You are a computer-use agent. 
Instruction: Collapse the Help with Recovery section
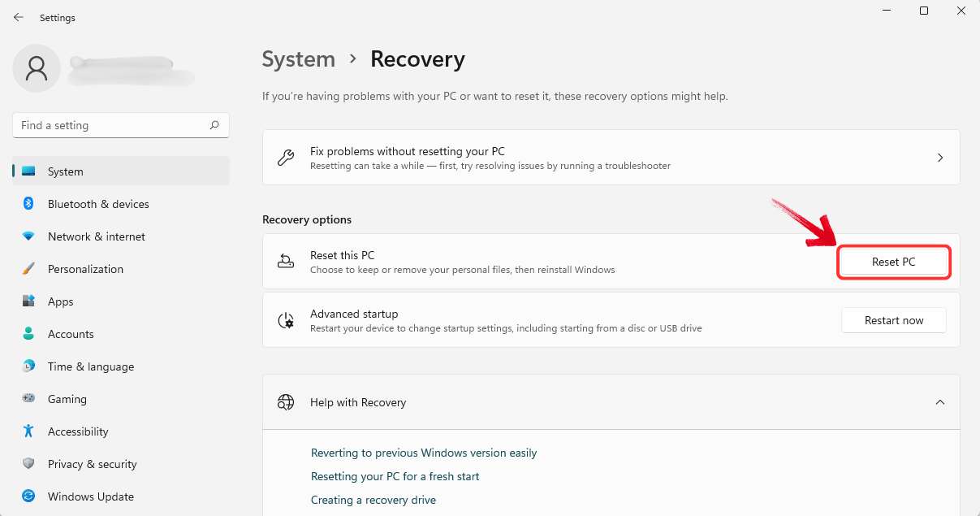pos(939,401)
